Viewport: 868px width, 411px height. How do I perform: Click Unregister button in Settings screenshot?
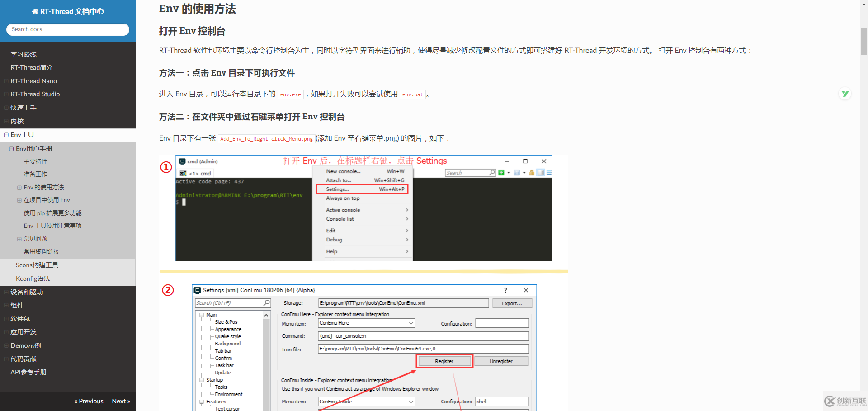pyautogui.click(x=501, y=361)
